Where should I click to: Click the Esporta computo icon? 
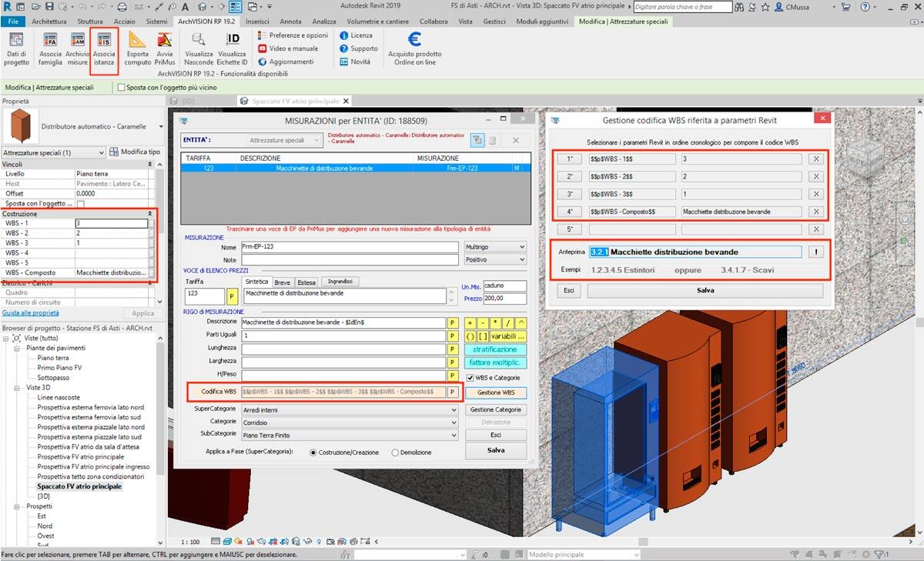click(x=138, y=49)
